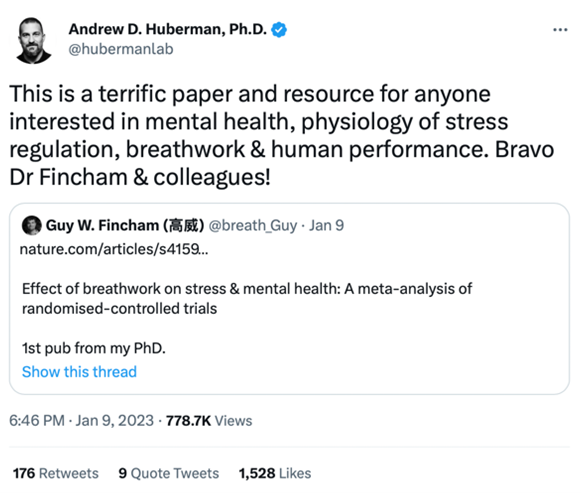Open the 1,528 Likes list
Screen dimensions: 581x493
(x=275, y=473)
